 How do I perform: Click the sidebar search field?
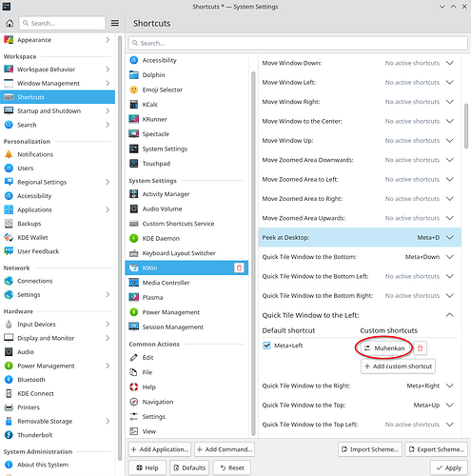62,23
